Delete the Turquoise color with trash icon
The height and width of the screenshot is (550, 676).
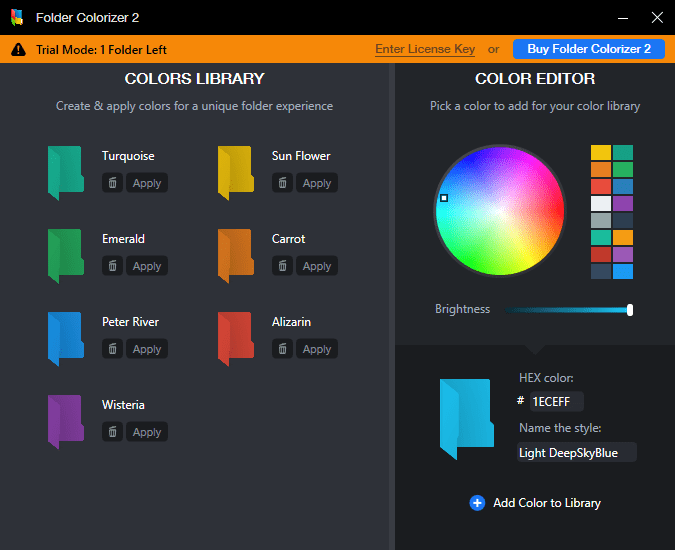click(113, 183)
